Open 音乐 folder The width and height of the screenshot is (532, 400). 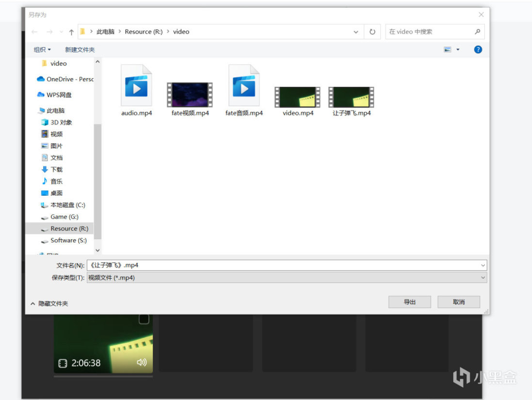pyautogui.click(x=52, y=182)
